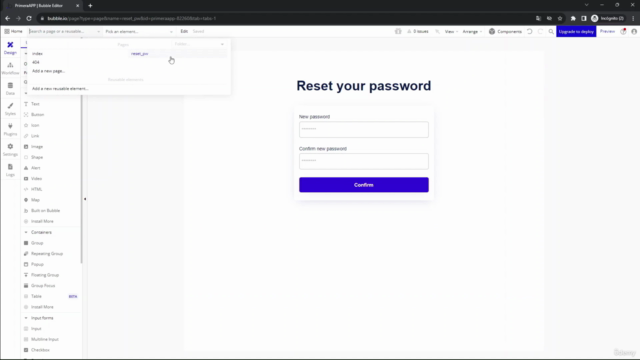The width and height of the screenshot is (640, 360).
Task: Open the View dropdown menu
Action: [451, 31]
